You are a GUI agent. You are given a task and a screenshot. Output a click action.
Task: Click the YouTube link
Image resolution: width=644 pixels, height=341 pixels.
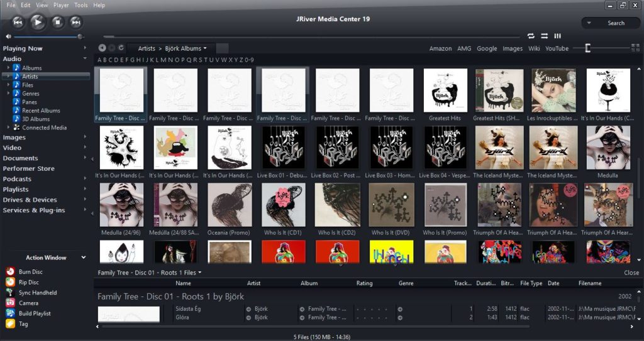coord(557,48)
